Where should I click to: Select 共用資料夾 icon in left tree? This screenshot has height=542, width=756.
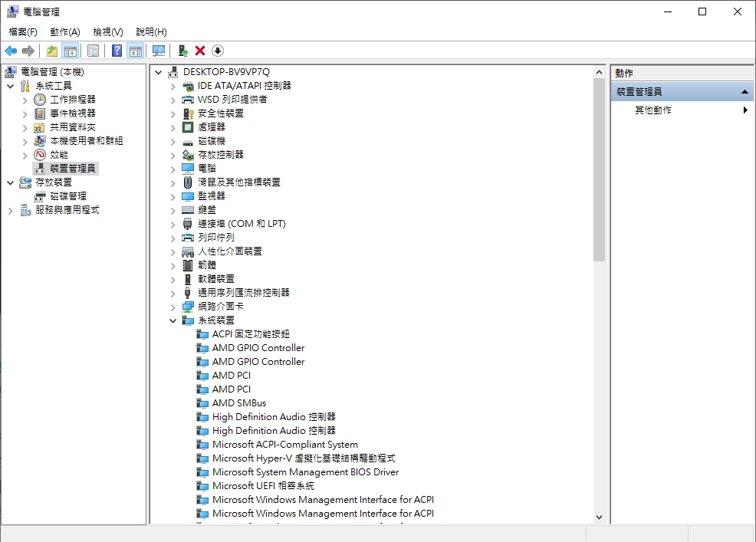pos(40,127)
